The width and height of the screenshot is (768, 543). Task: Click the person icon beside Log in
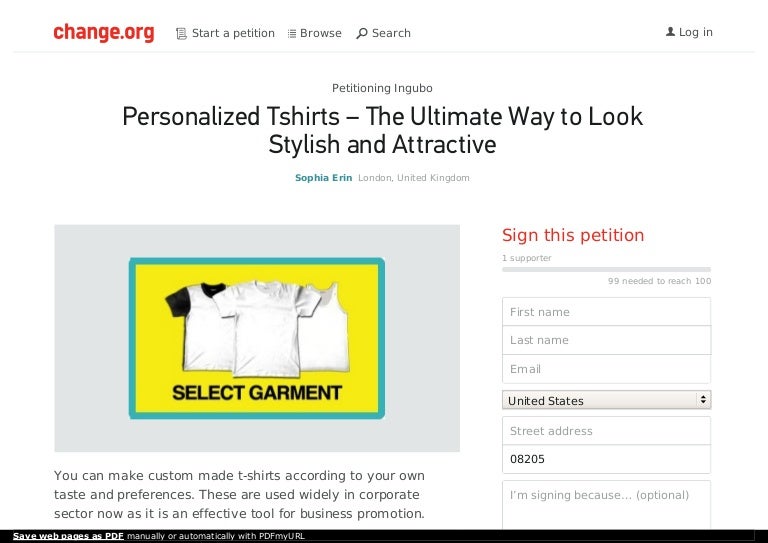pos(670,32)
